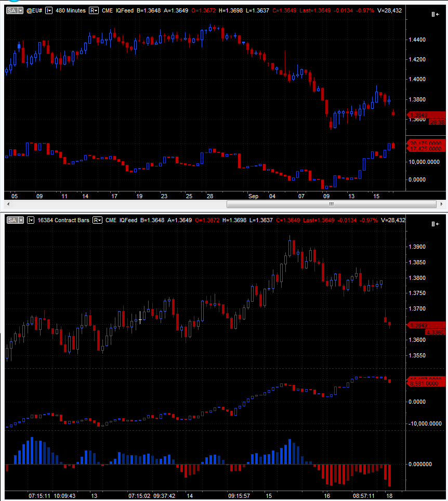This screenshot has width=448, height=501.
Task: Click the -10,000.0000 indicator axis label
Action: tap(425, 423)
